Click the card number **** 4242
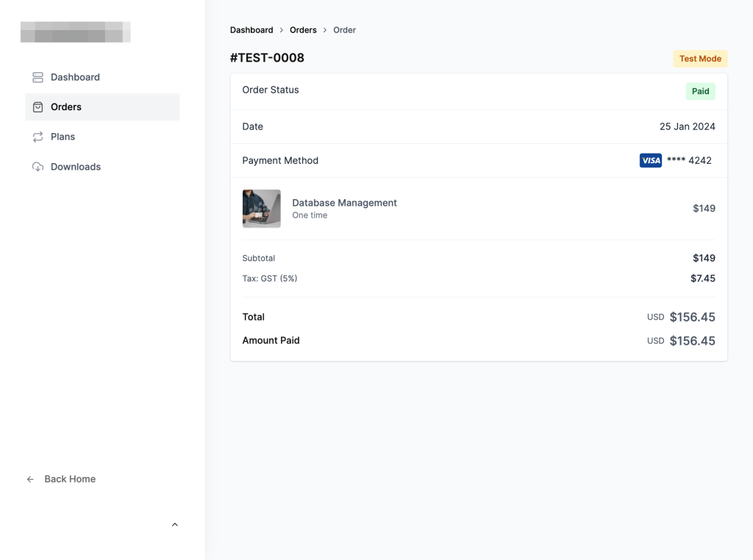Viewport: 753px width, 560px height. (x=689, y=160)
